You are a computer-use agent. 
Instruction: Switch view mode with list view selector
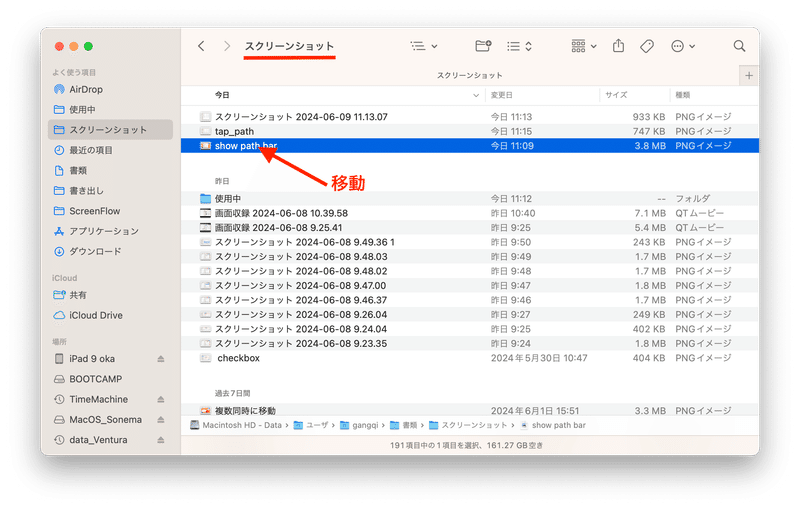519,46
